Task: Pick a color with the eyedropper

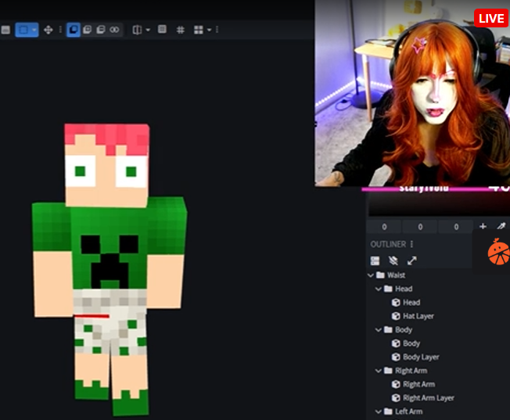Action: [x=501, y=226]
